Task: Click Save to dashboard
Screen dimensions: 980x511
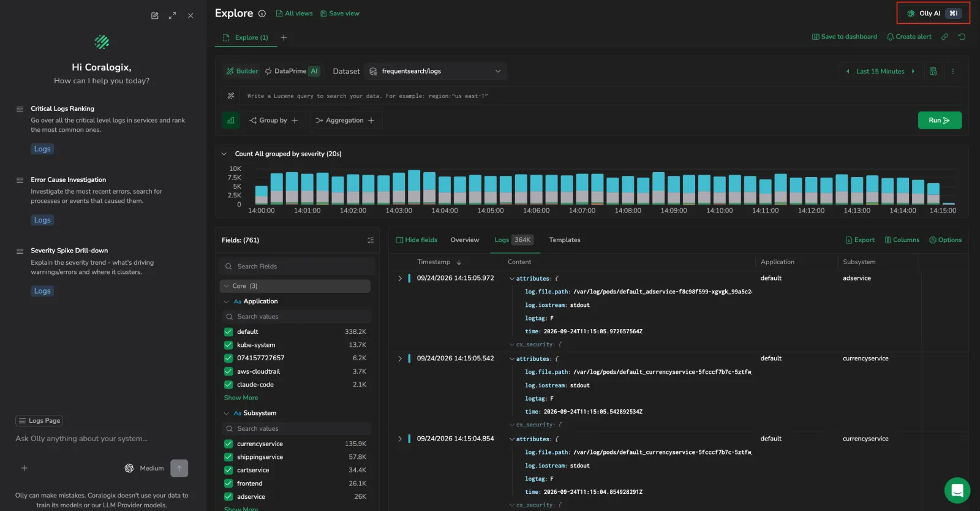Action: pyautogui.click(x=845, y=37)
